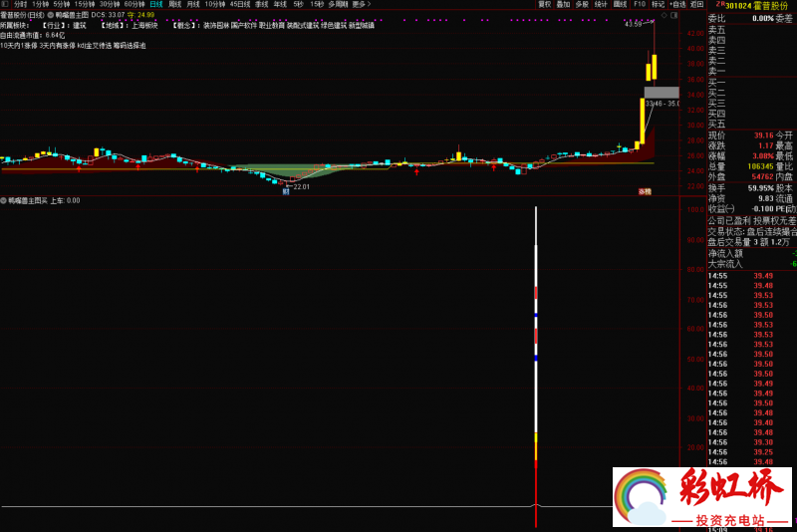Click the 添榜 marker near the chart bottom

pyautogui.click(x=645, y=191)
